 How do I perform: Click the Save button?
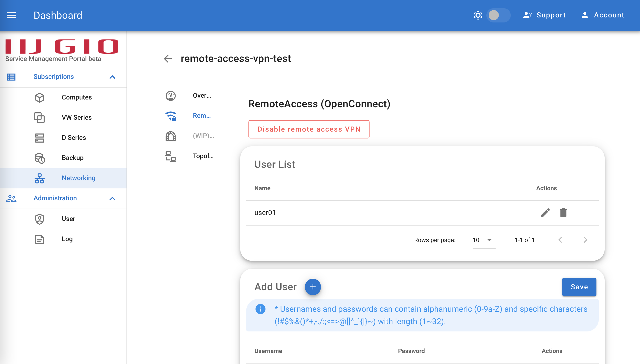click(x=579, y=287)
